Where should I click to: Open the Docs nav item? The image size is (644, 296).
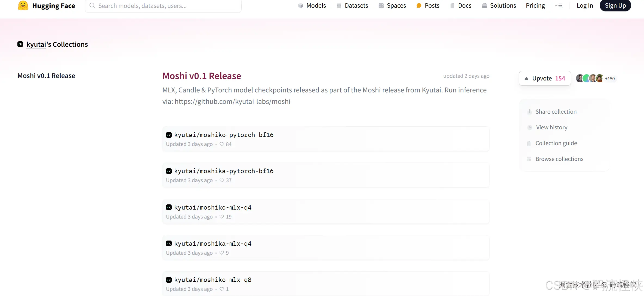tap(461, 6)
